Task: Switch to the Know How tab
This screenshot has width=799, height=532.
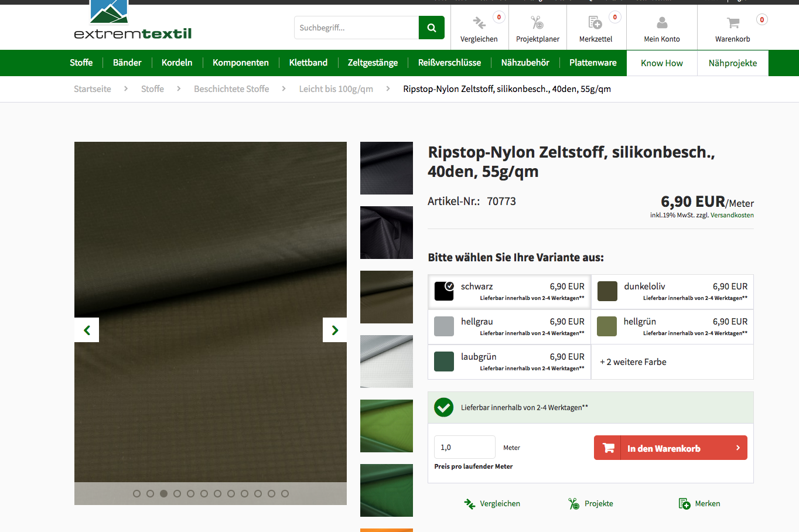Action: coord(661,63)
